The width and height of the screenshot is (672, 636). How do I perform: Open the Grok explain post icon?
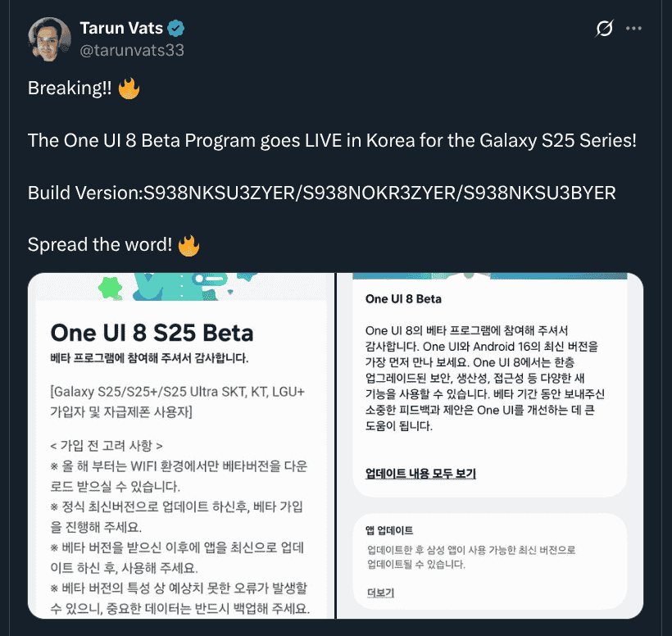604,29
